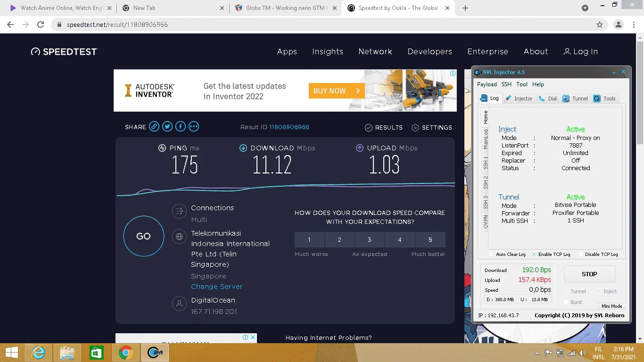Start test with GO button
The image size is (644, 362).
click(x=144, y=236)
